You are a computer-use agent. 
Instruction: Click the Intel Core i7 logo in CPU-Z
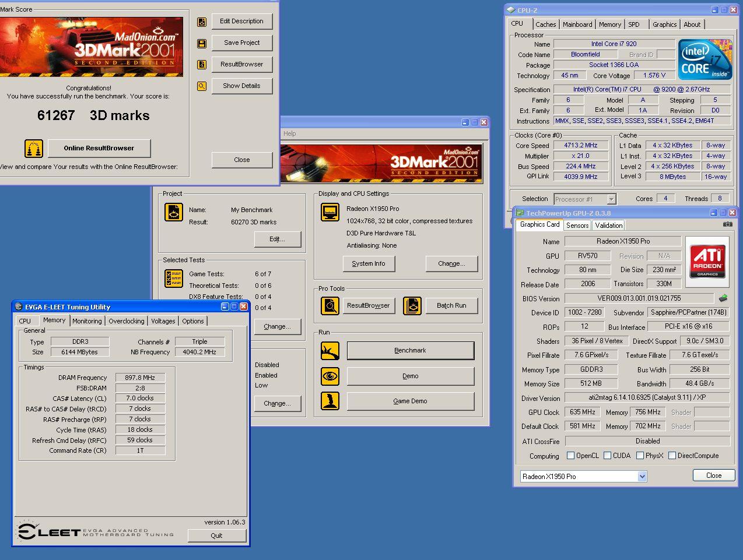(705, 59)
